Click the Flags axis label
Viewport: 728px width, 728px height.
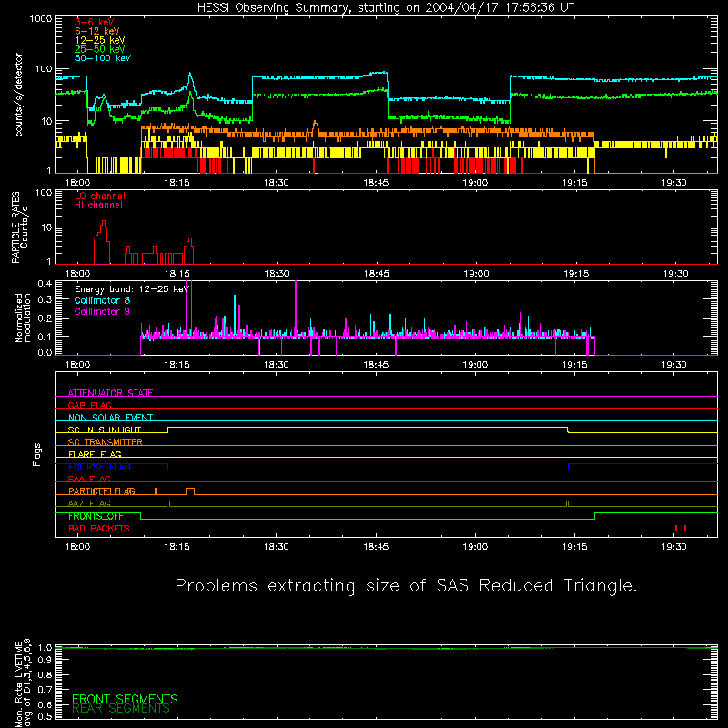[x=37, y=454]
